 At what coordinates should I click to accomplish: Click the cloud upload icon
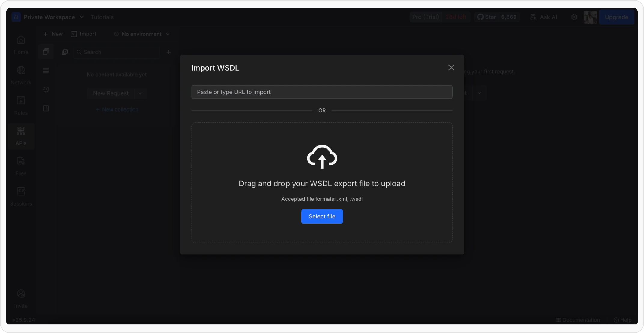coord(322,157)
